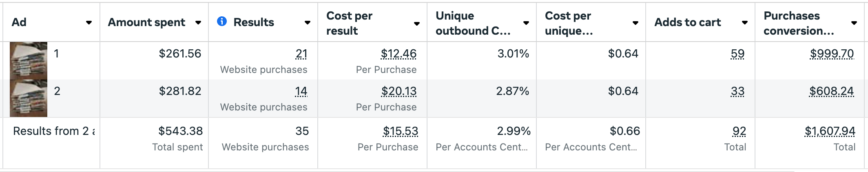Click the 21 website purchases result
This screenshot has height=172, width=868.
pos(301,53)
